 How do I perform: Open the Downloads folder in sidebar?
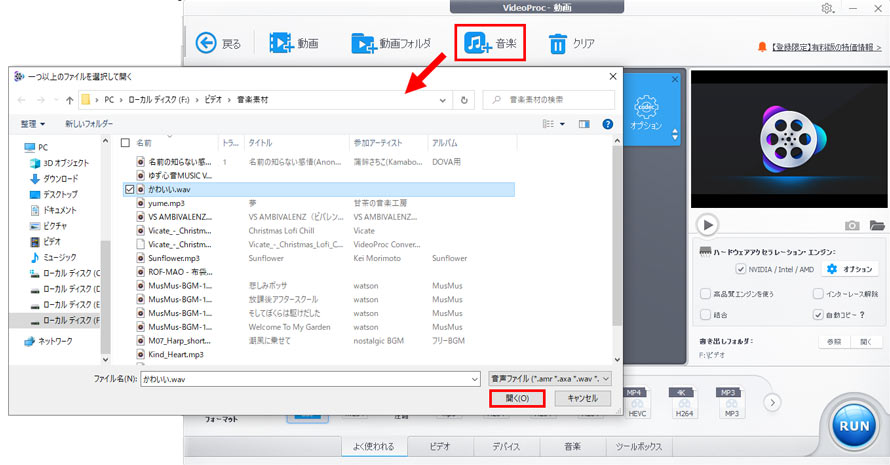click(x=61, y=178)
